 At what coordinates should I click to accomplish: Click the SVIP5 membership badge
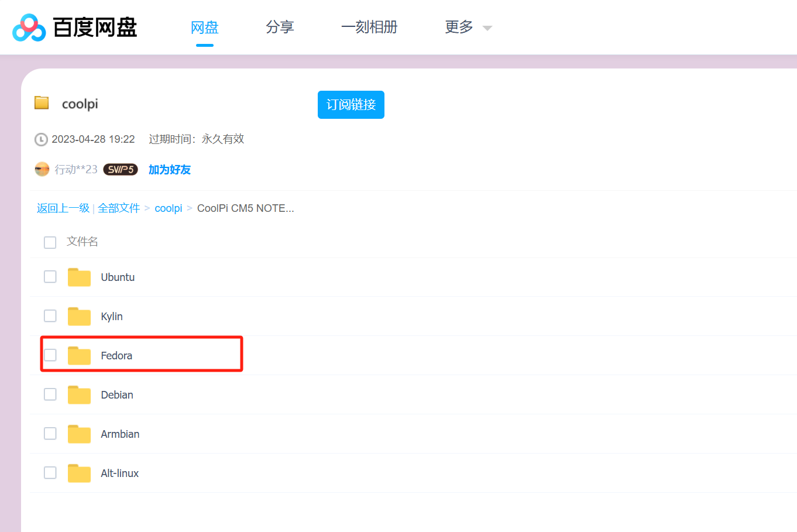pyautogui.click(x=121, y=169)
